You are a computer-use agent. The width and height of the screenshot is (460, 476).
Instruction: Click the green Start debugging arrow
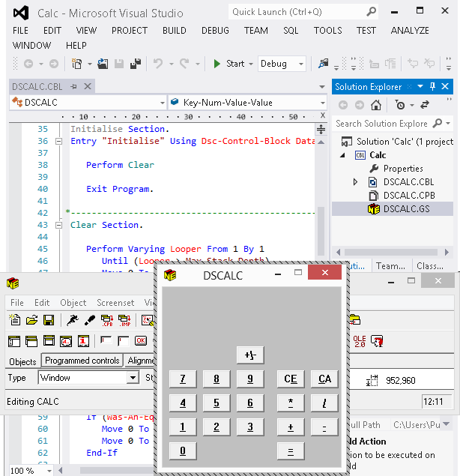pyautogui.click(x=217, y=64)
